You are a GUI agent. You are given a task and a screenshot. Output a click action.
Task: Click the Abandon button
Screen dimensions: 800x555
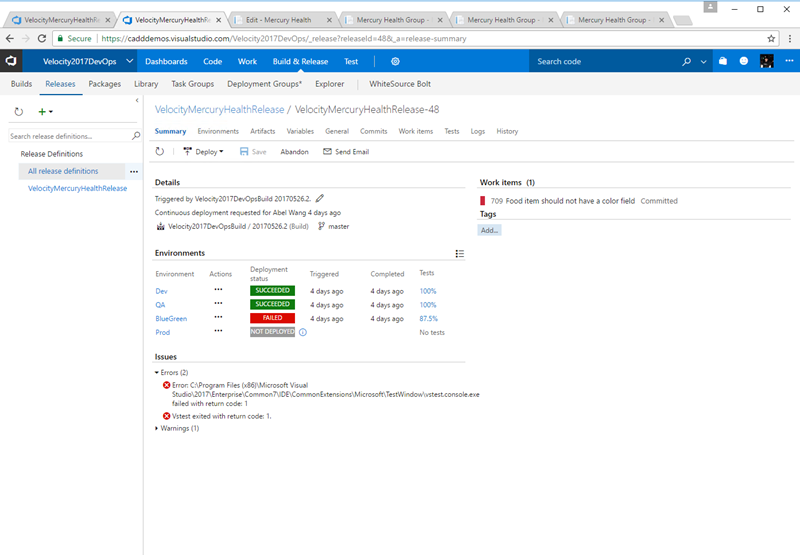tap(294, 152)
